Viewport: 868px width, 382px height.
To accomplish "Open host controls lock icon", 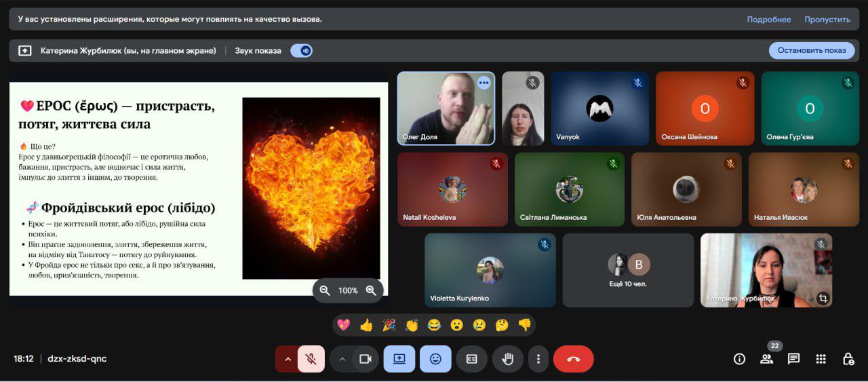I will click(x=848, y=359).
